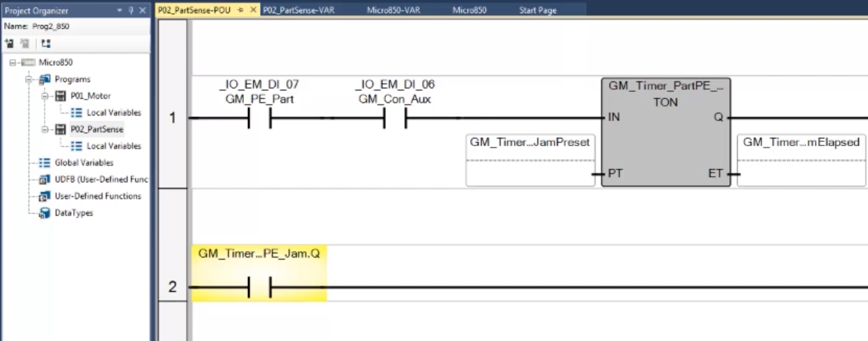Select the GM_Con_Aux contact on rung 1
The width and height of the screenshot is (868, 341).
coord(395,119)
